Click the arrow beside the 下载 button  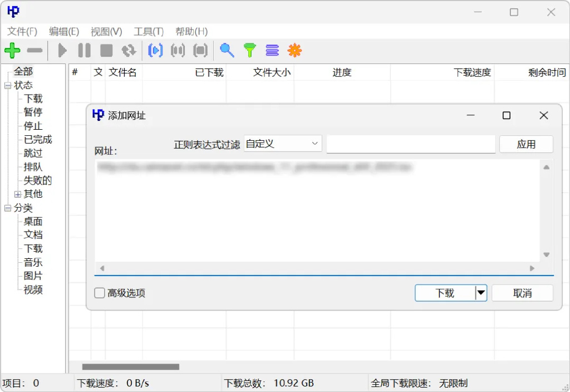click(x=480, y=293)
